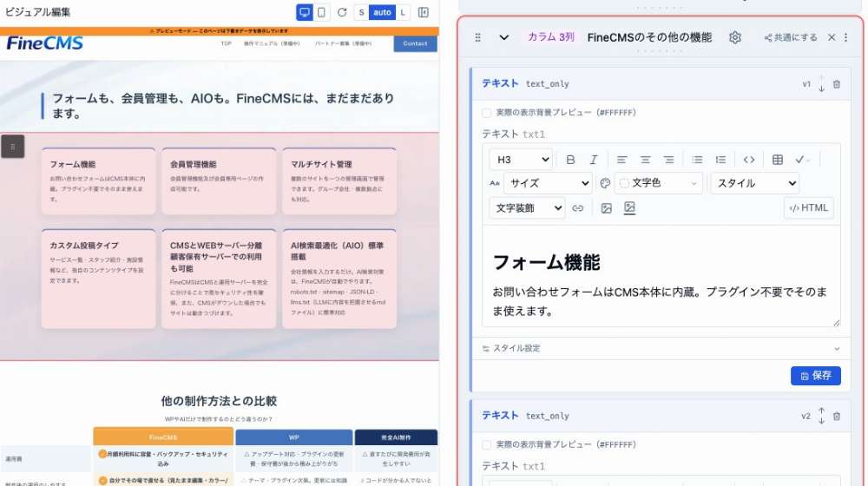Click the section drag handle on the preview's left edge
The width and height of the screenshot is (868, 486).
[12, 147]
